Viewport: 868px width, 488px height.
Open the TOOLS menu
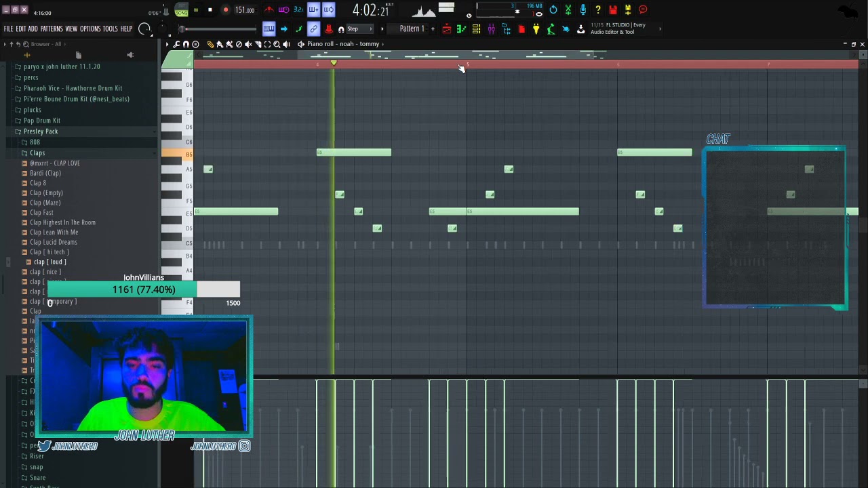[x=111, y=29]
